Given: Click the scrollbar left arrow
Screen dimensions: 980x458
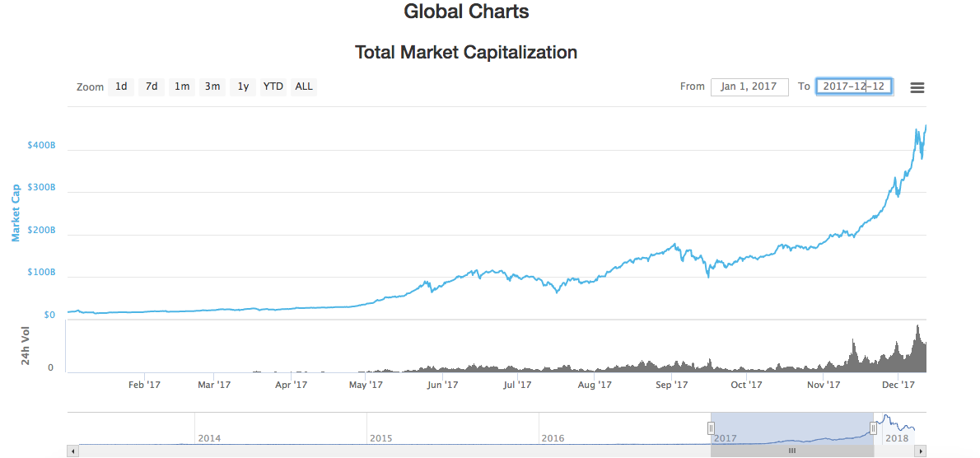Looking at the screenshot, I should coord(72,451).
